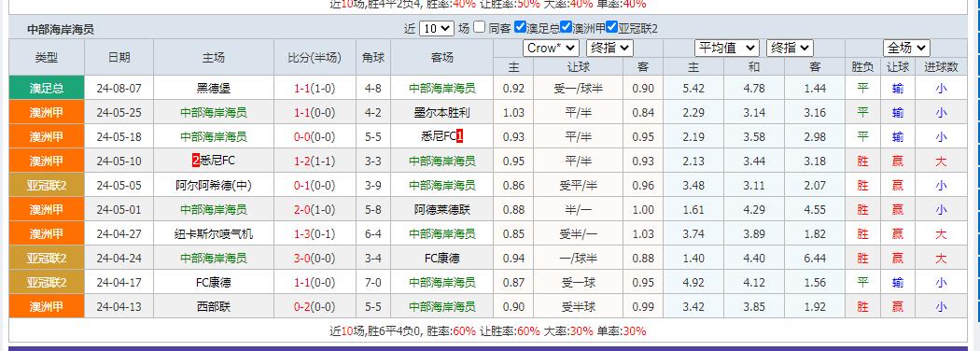
Task: Uncheck the 澳足总 filter checkbox
Action: [x=520, y=27]
